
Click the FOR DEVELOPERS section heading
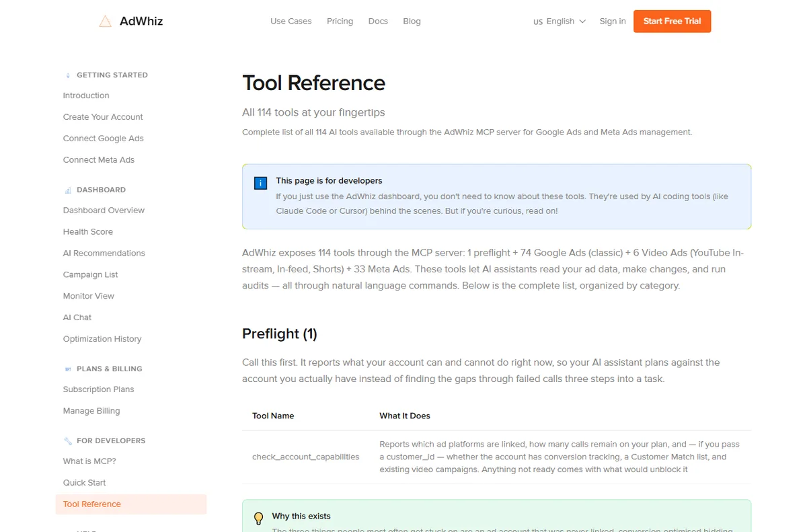pyautogui.click(x=111, y=441)
